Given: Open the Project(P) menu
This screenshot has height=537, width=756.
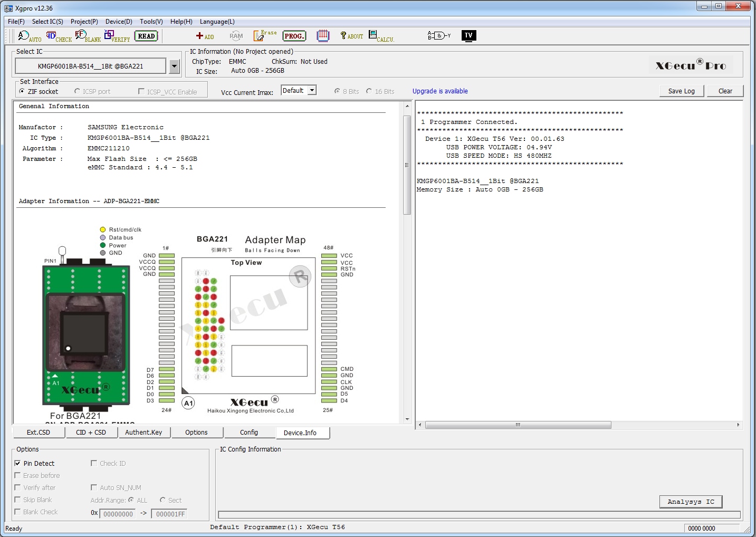Looking at the screenshot, I should click(84, 22).
